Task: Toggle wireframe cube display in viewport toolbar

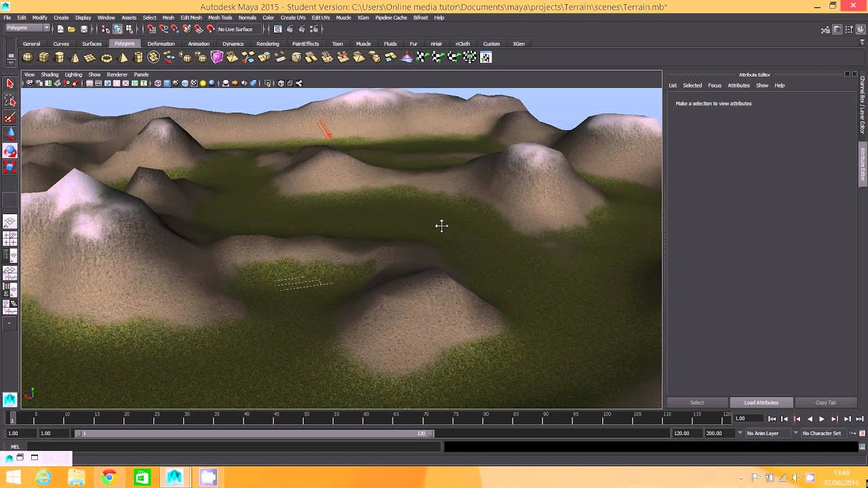Action: [158, 83]
